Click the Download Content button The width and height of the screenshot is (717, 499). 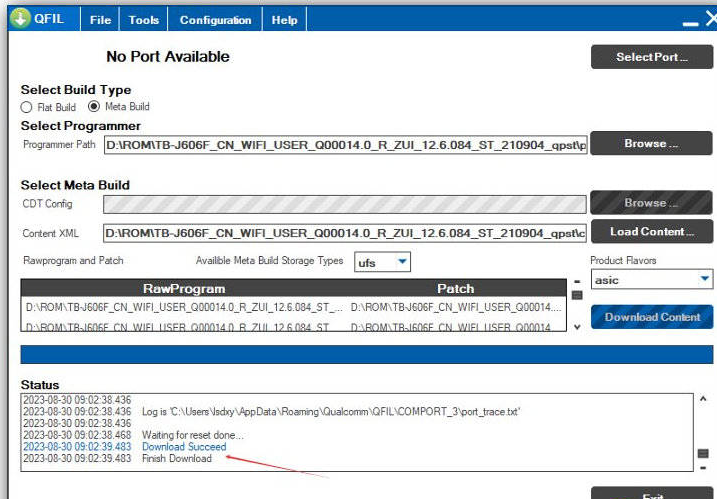click(x=652, y=317)
